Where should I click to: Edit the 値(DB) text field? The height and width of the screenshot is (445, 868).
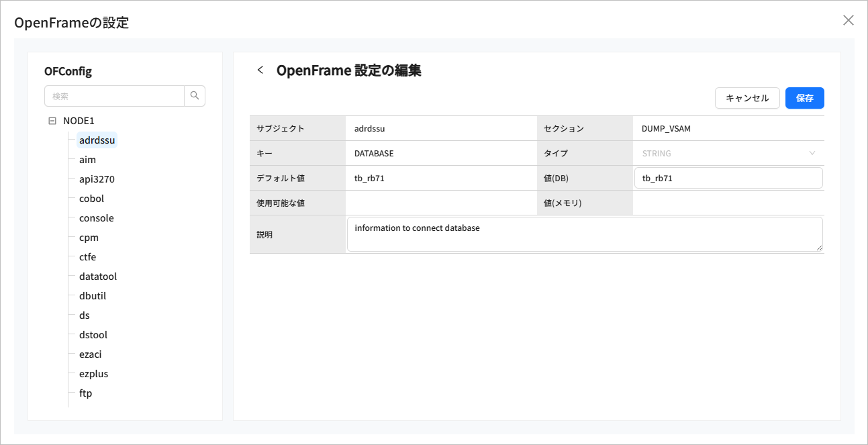click(728, 178)
